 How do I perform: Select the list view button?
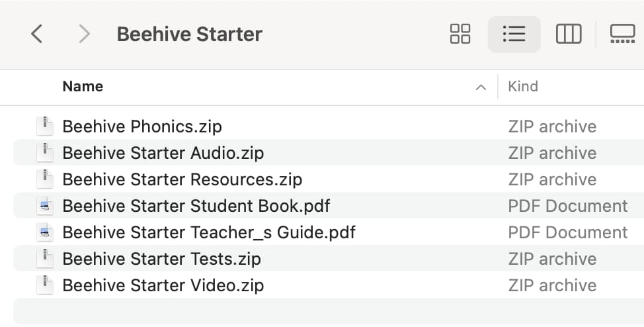click(x=514, y=34)
